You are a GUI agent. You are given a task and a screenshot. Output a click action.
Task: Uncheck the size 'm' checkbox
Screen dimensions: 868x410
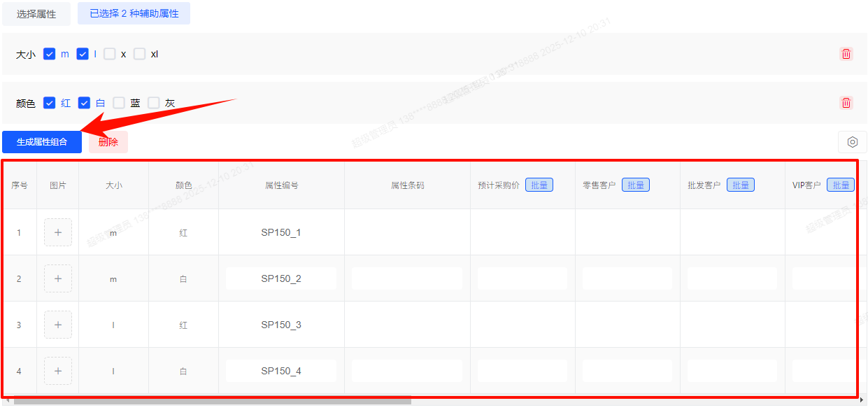pyautogui.click(x=50, y=54)
